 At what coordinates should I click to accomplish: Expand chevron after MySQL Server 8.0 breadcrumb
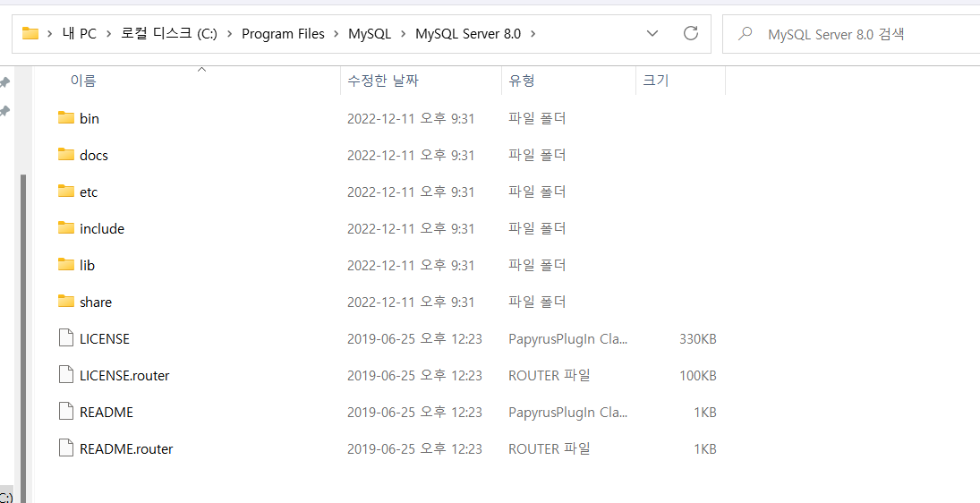tap(533, 34)
